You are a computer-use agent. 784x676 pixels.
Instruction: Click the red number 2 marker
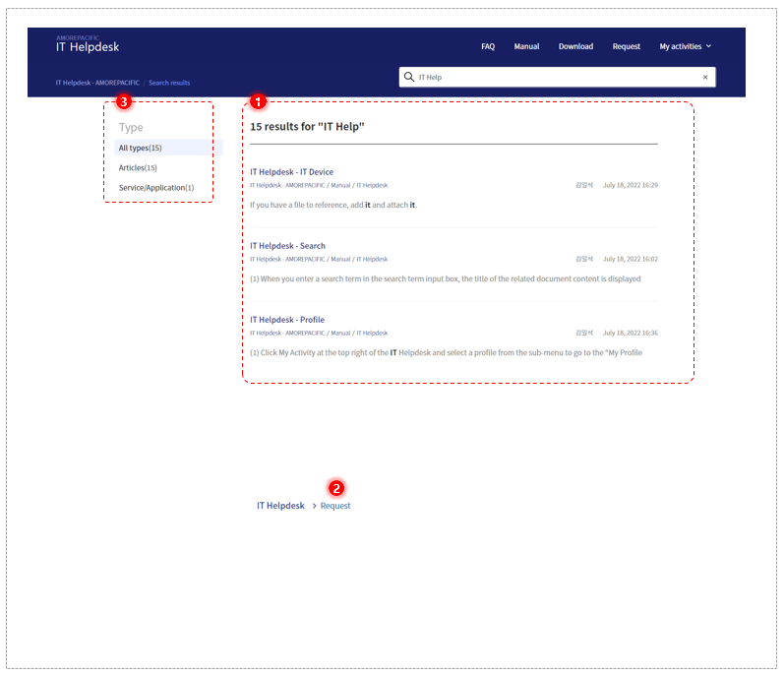pyautogui.click(x=336, y=488)
